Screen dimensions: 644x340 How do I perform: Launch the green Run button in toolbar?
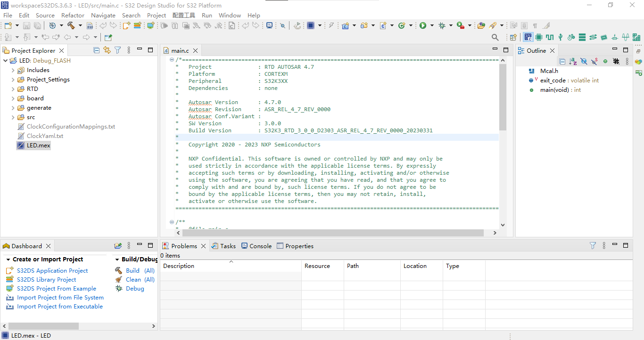click(423, 25)
